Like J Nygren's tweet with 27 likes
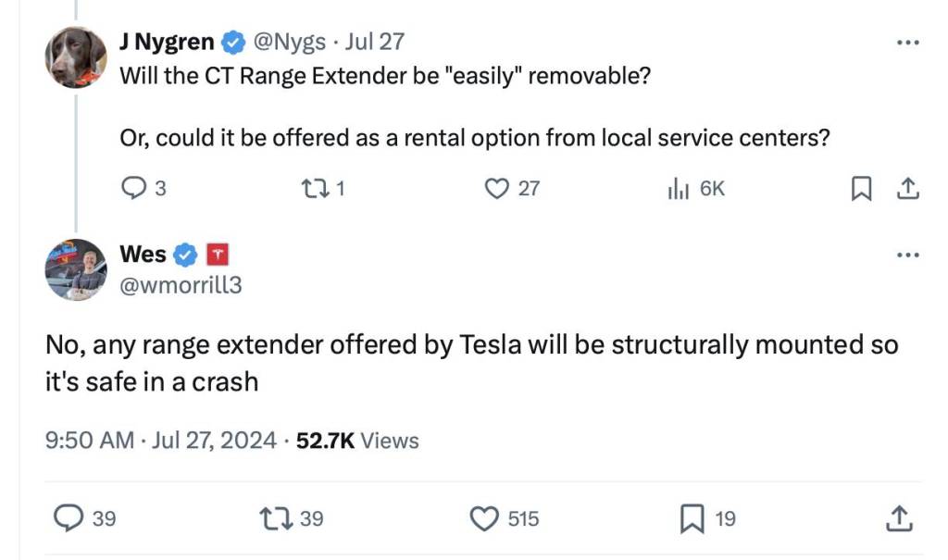The width and height of the screenshot is (948, 560). 498,189
